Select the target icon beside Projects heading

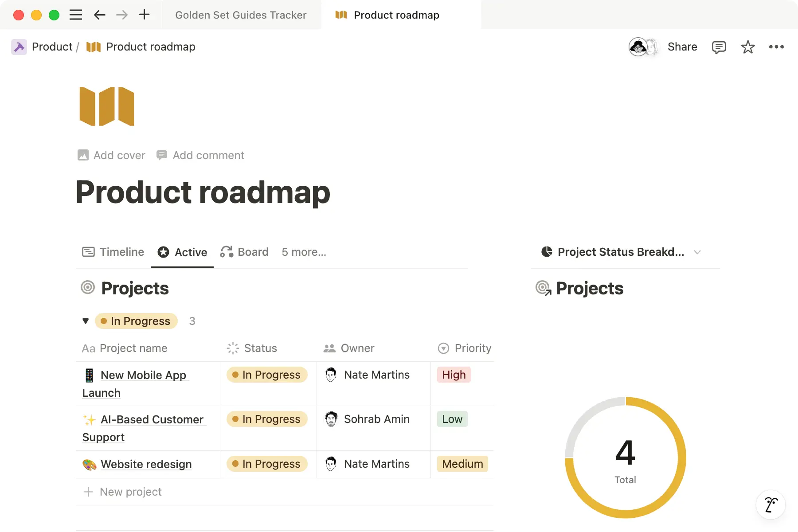click(x=88, y=288)
